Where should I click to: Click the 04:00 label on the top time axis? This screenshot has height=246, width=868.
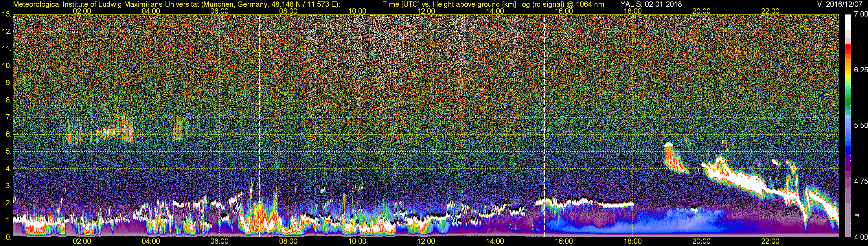(x=151, y=11)
